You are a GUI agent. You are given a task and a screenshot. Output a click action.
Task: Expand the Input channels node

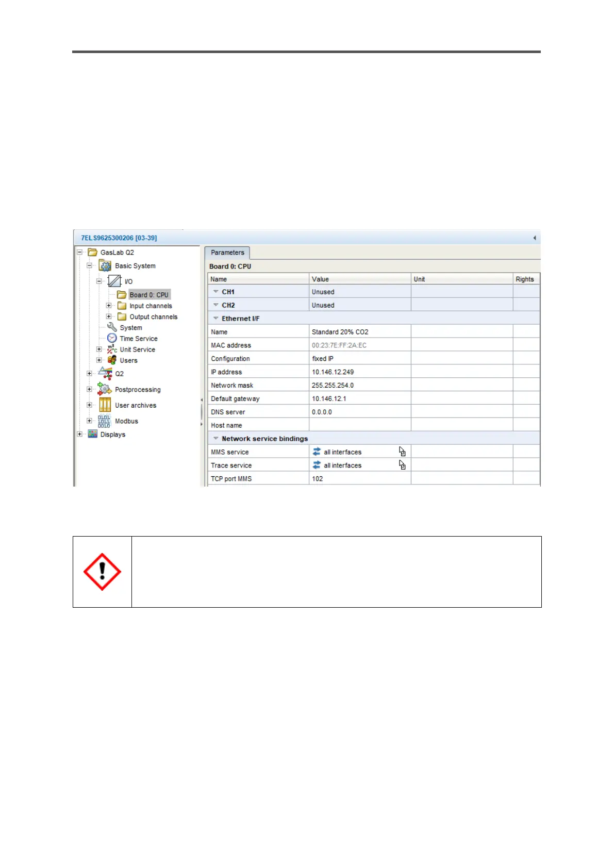[x=109, y=306]
